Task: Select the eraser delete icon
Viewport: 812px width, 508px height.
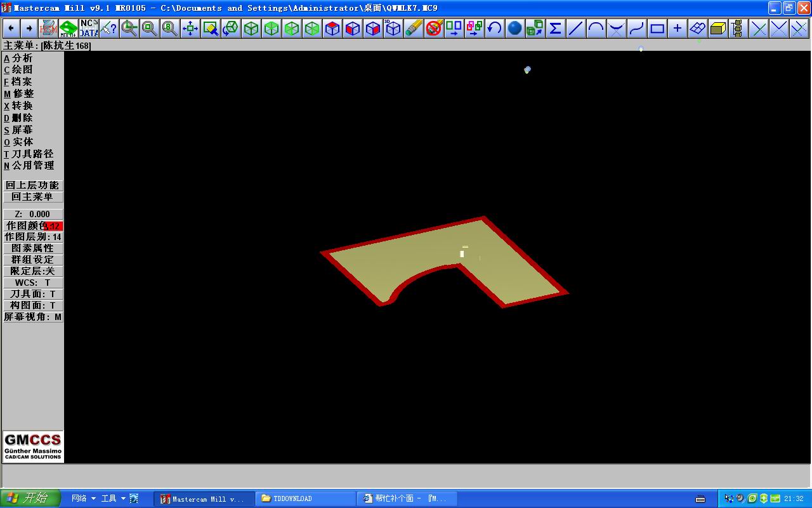Action: click(414, 29)
